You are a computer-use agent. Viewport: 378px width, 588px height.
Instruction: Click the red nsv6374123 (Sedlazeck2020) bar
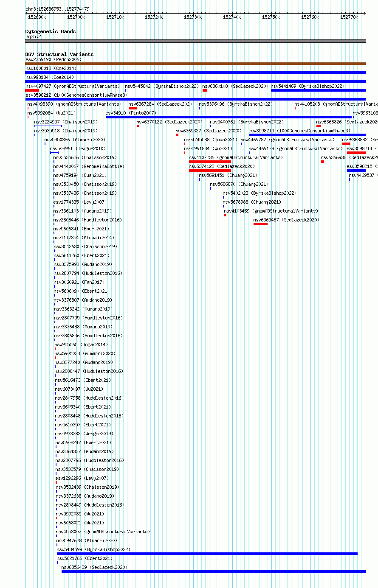click(x=210, y=171)
